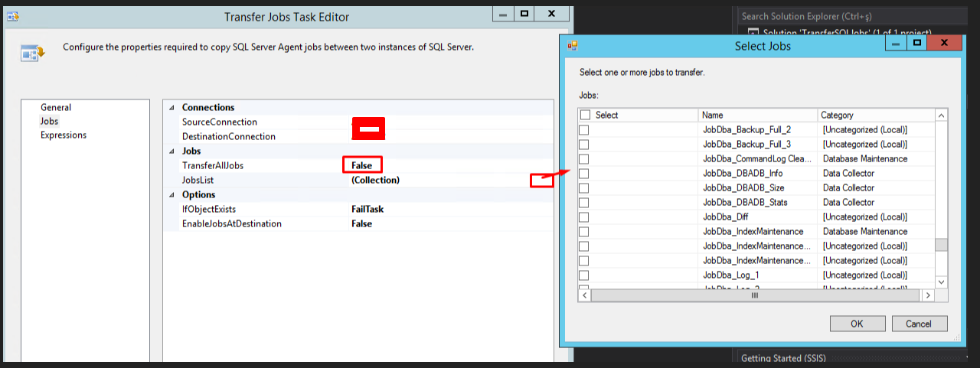Open the General page in the editor
Screen dimensions: 980x368
(56, 108)
